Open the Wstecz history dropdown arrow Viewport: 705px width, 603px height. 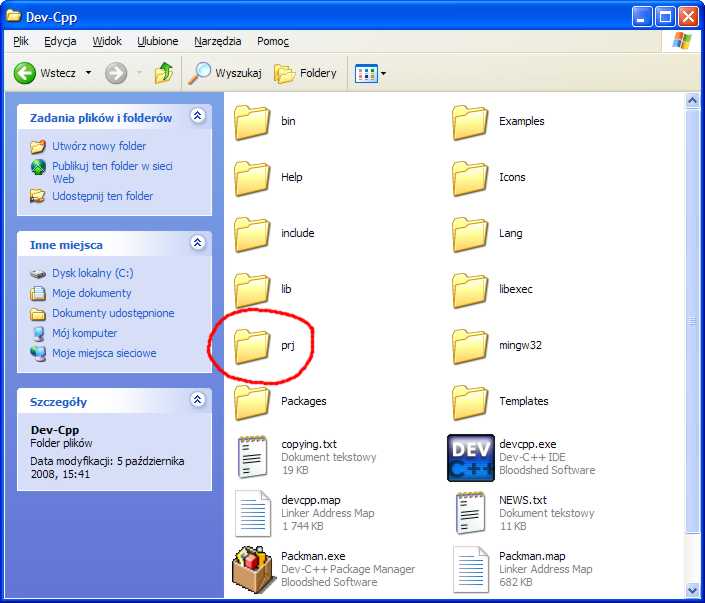coord(88,73)
